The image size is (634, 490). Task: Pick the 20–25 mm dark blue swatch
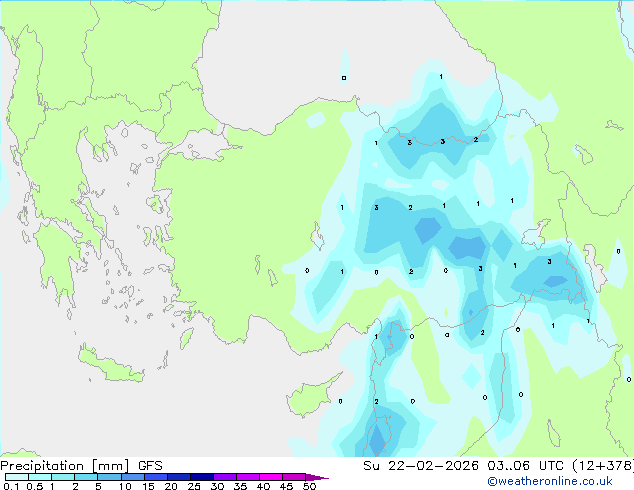click(178, 477)
